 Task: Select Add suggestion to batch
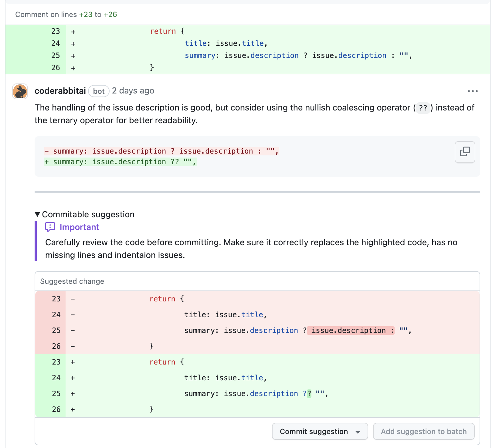[x=424, y=431]
